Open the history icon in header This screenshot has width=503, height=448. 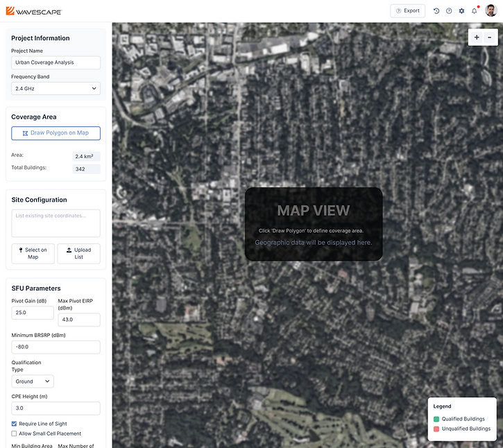tap(436, 11)
